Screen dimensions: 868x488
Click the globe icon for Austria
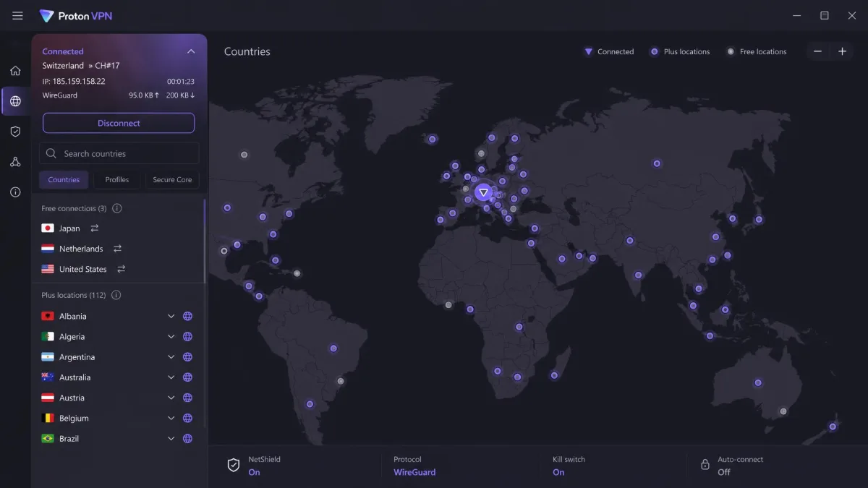[187, 398]
